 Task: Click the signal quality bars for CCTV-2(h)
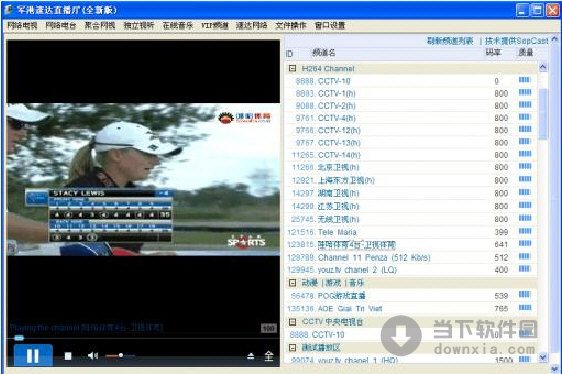click(525, 105)
